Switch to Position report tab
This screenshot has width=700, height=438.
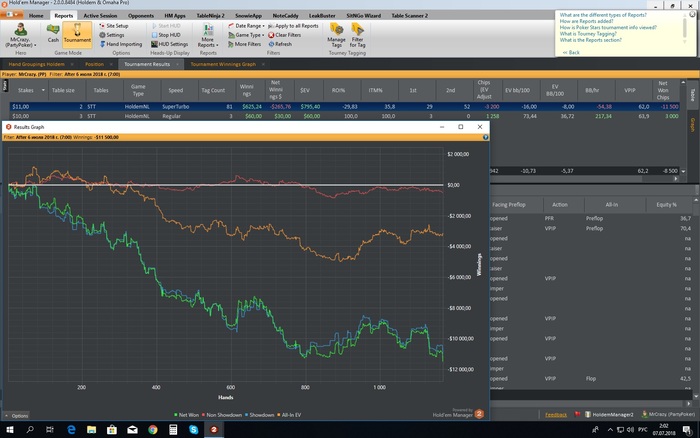click(x=94, y=64)
